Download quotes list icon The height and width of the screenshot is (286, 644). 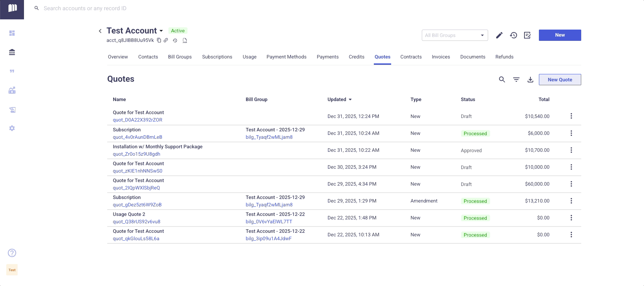[x=530, y=80]
